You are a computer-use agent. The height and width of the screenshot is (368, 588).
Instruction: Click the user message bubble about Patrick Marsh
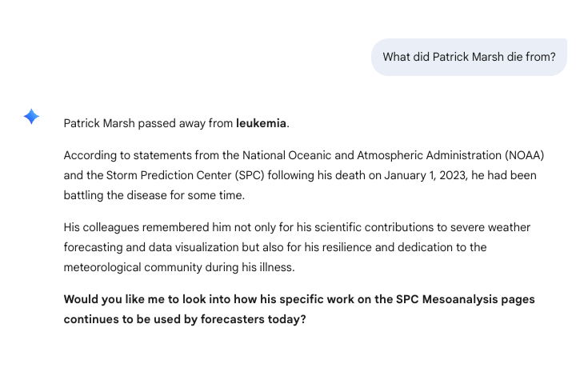point(469,57)
